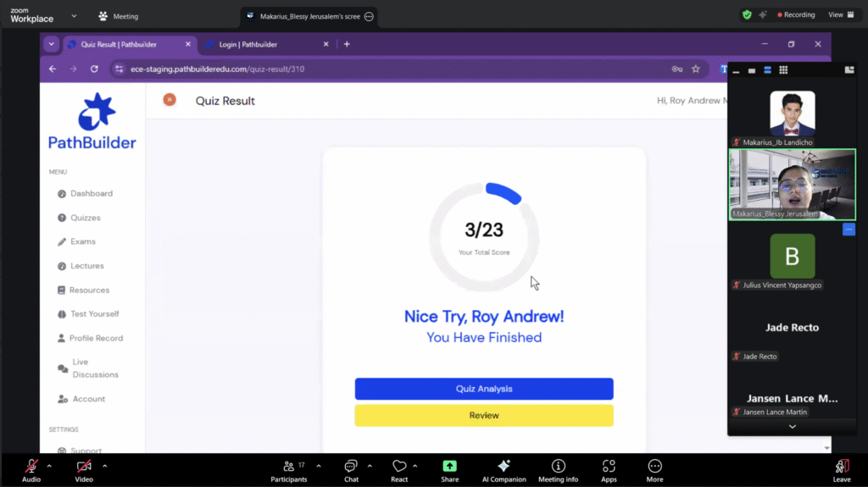
Task: Open the Zoom Chat panel
Action: (351, 467)
